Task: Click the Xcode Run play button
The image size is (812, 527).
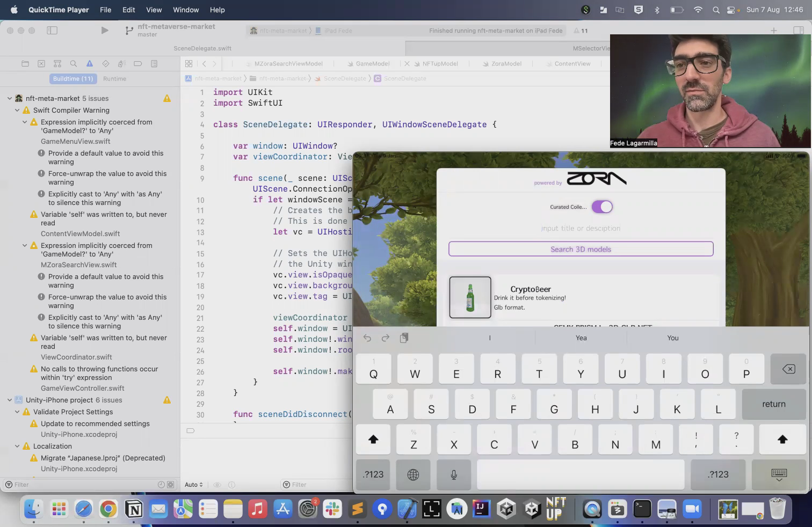Action: [105, 31]
